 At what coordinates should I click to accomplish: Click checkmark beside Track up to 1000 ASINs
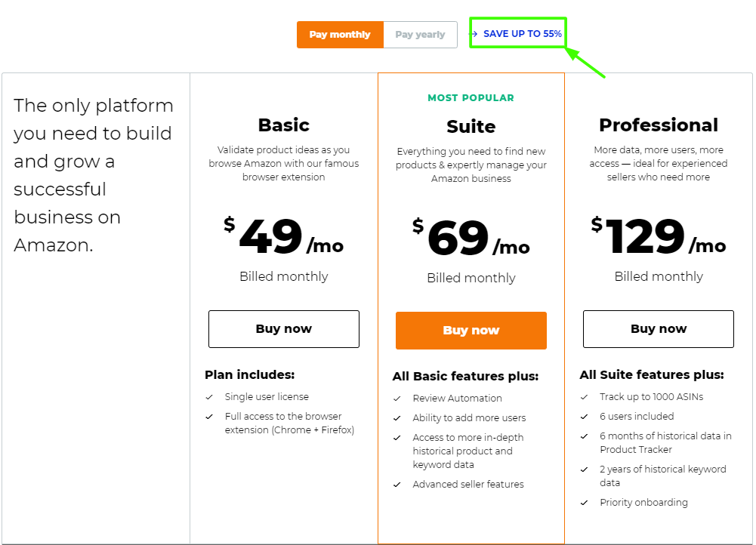(x=585, y=397)
